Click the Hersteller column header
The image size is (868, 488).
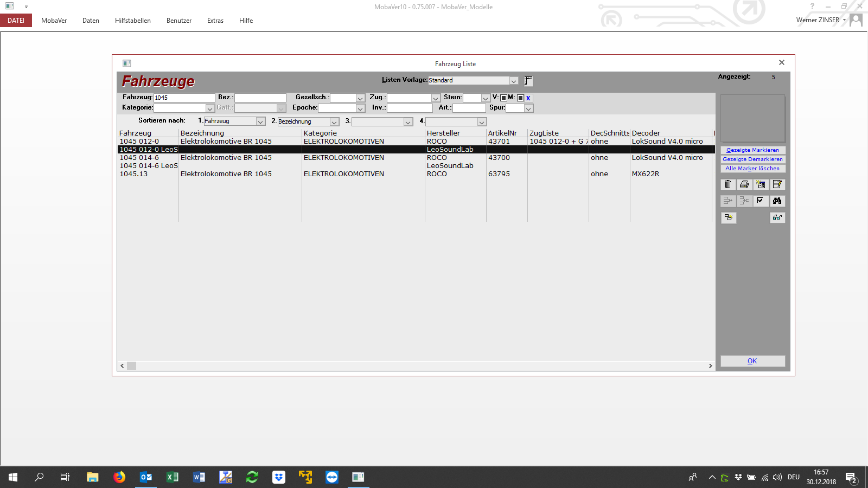tap(443, 133)
